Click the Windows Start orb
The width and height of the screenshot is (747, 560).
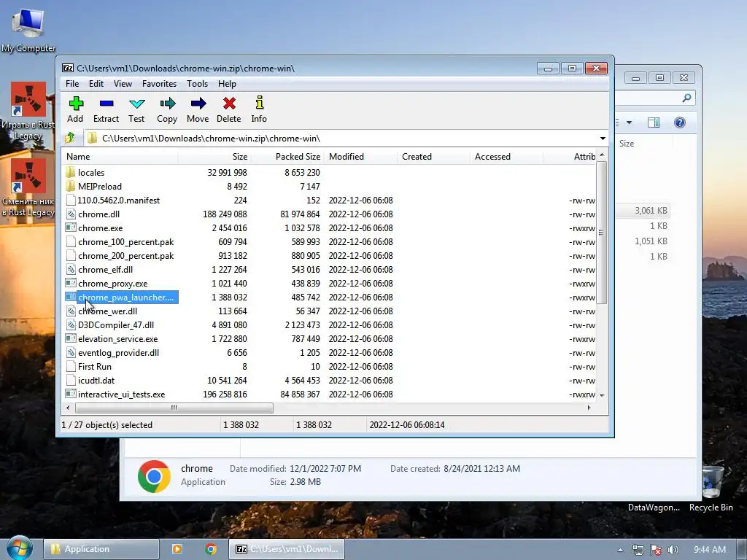pos(20,548)
